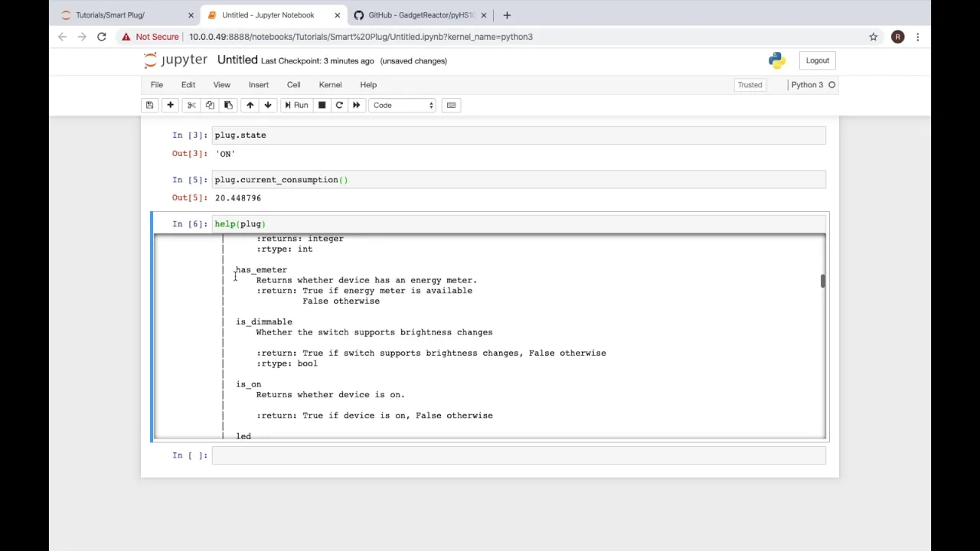Open the cell type Code dropdown
Viewport: 980px width, 551px height.
[x=403, y=105]
